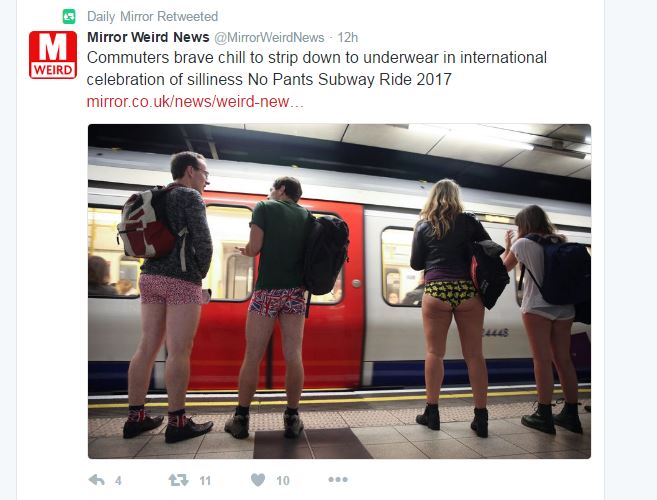Open the tweet via the 12h timestamp
657x500 pixels.
tap(348, 38)
